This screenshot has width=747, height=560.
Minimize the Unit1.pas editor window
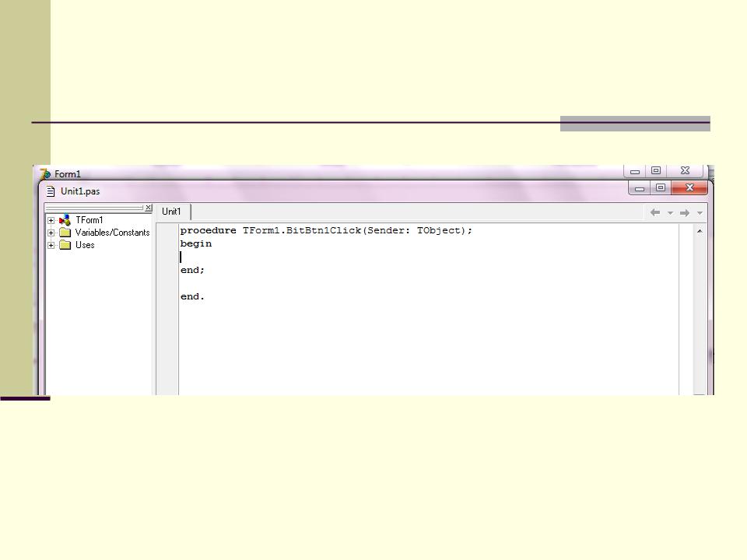tap(640, 188)
